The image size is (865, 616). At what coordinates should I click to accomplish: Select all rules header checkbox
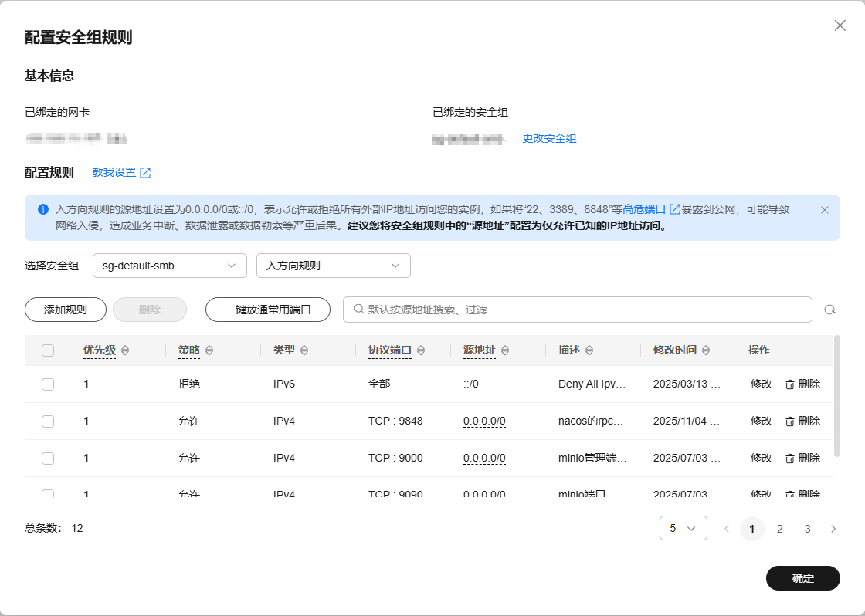[x=48, y=350]
